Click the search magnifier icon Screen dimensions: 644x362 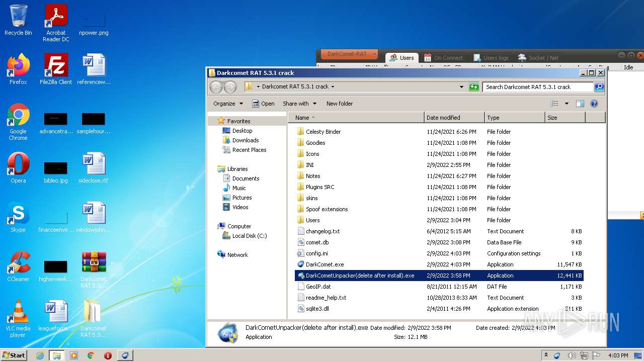point(599,87)
